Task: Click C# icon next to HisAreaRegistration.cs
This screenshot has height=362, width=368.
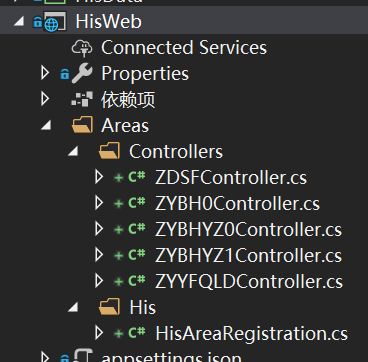Action: [137, 333]
